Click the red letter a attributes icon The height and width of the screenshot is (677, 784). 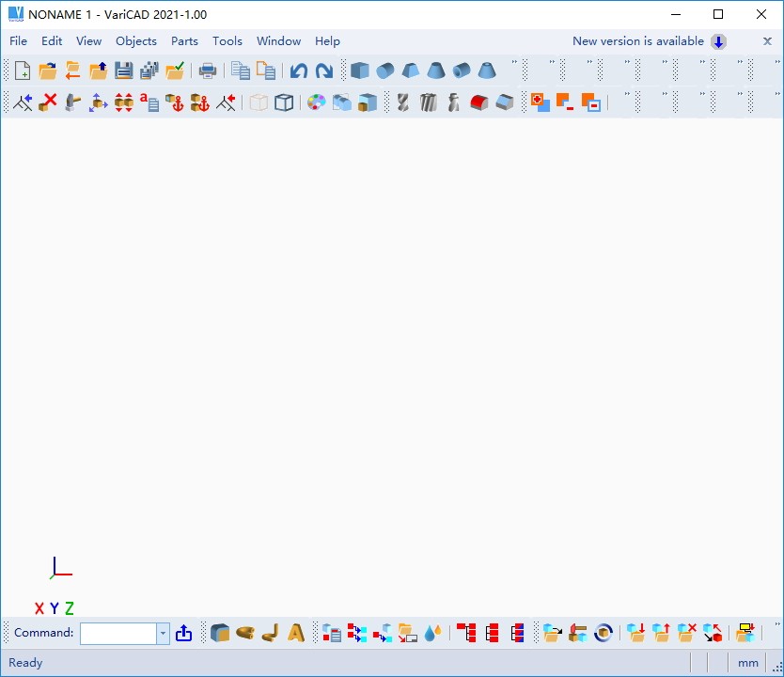click(149, 102)
